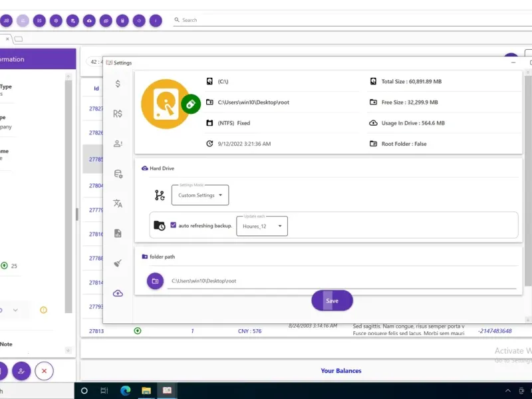
Task: Click Free Size : 32,299.9 MB
Action: 410,102
